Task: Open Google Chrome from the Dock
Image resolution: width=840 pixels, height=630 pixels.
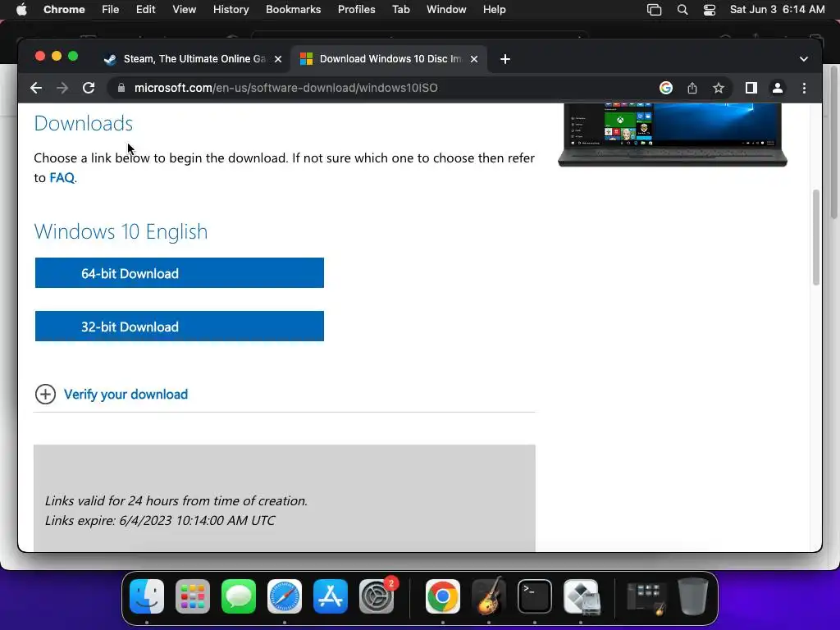Action: [x=442, y=596]
